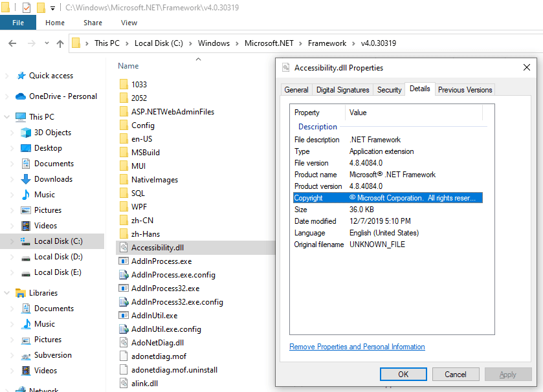This screenshot has height=392, width=543.
Task: Expand the Local Disk (C:) tree node
Action: 12,241
